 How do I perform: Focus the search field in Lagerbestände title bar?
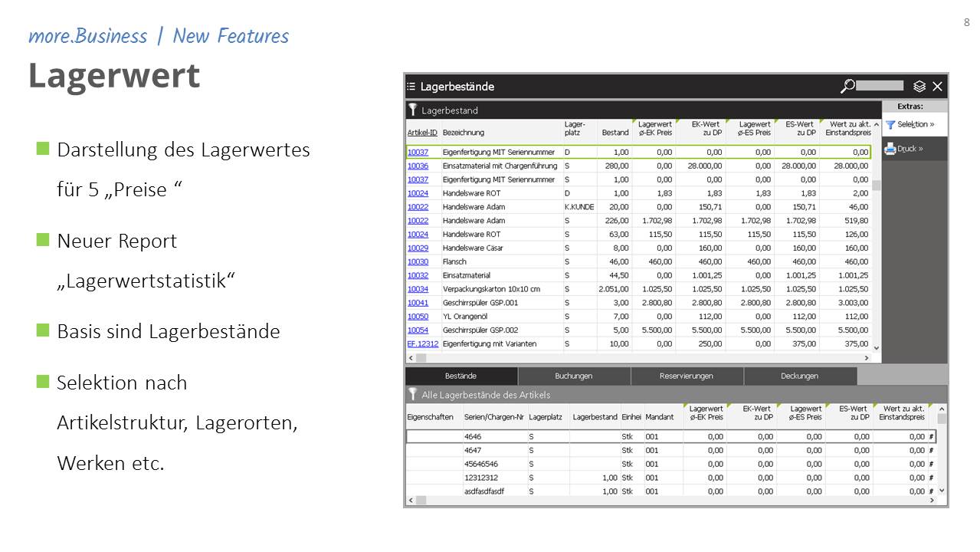[880, 86]
